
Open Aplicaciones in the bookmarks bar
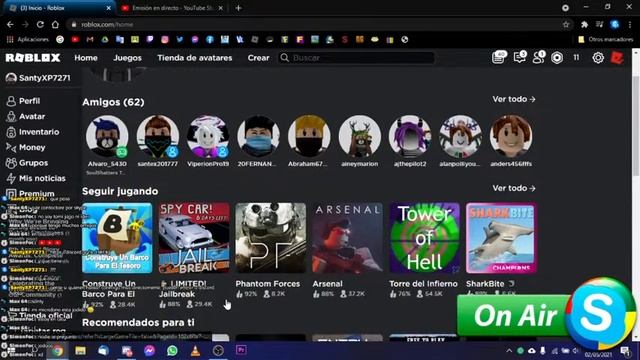[x=28, y=40]
